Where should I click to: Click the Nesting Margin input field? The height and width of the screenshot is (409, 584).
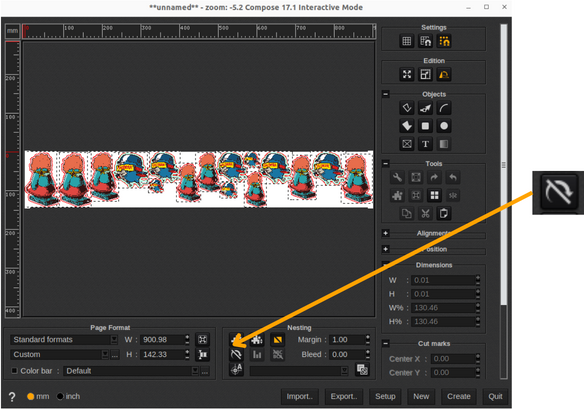tap(347, 339)
